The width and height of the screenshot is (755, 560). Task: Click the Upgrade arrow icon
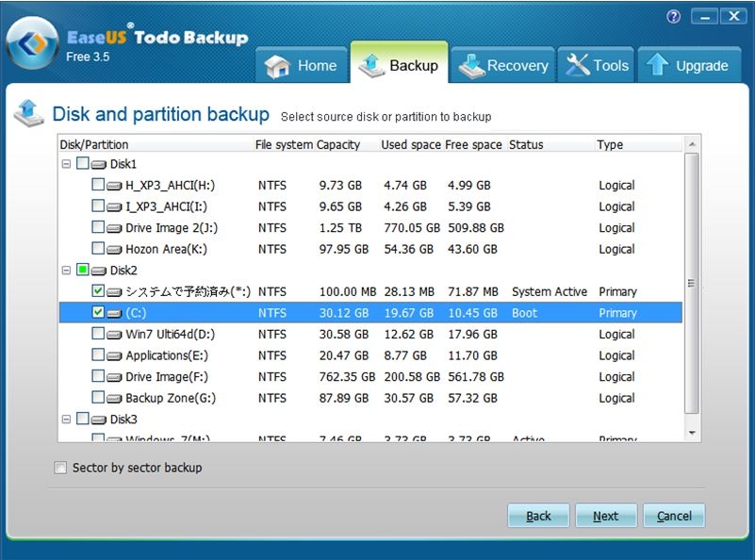point(657,66)
